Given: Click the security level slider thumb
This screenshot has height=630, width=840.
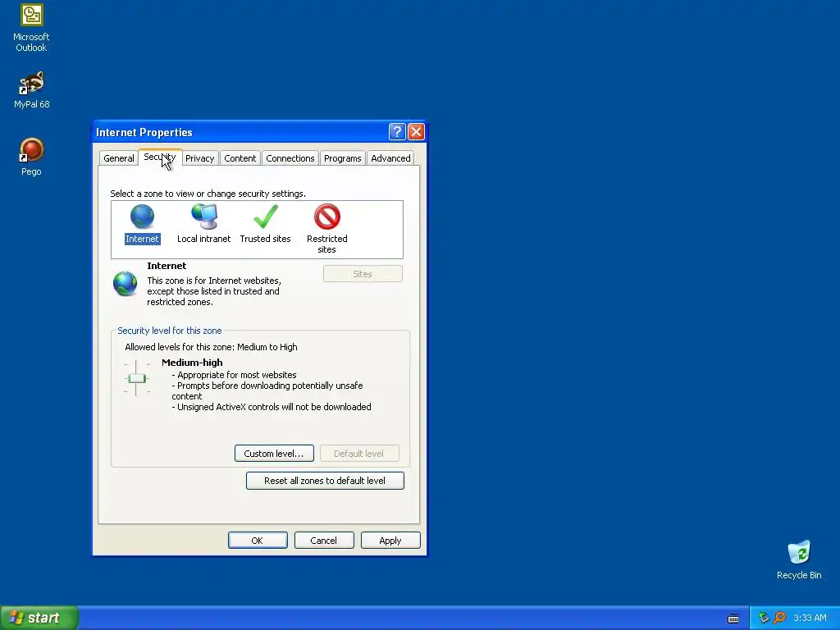Looking at the screenshot, I should coord(137,378).
